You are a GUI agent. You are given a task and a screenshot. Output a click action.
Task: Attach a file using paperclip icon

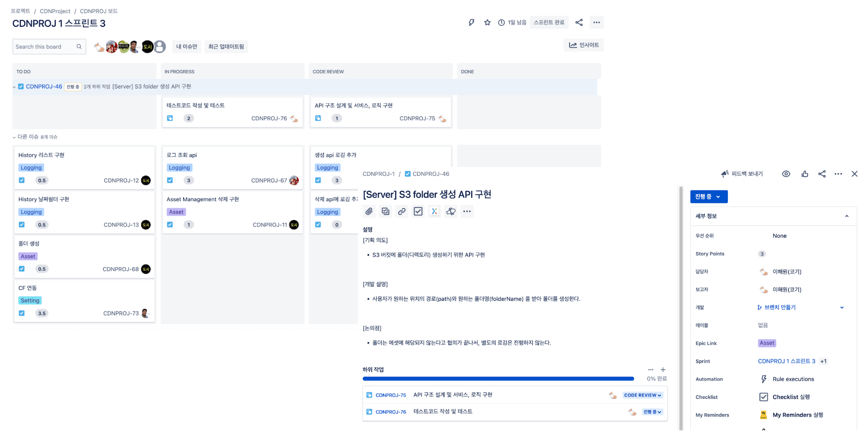click(x=369, y=211)
